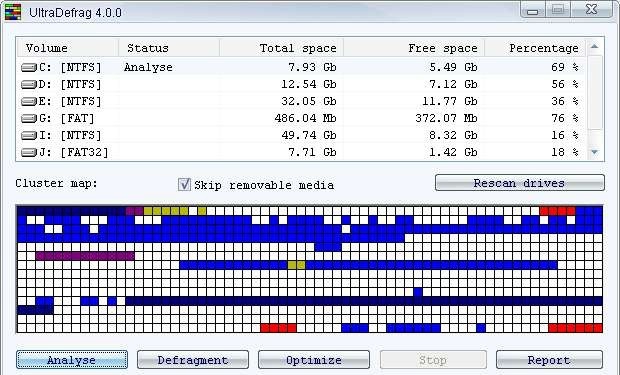Image resolution: width=620 pixels, height=375 pixels.
Task: Select the 'I: [NTFS]' volume label
Action: [70, 136]
